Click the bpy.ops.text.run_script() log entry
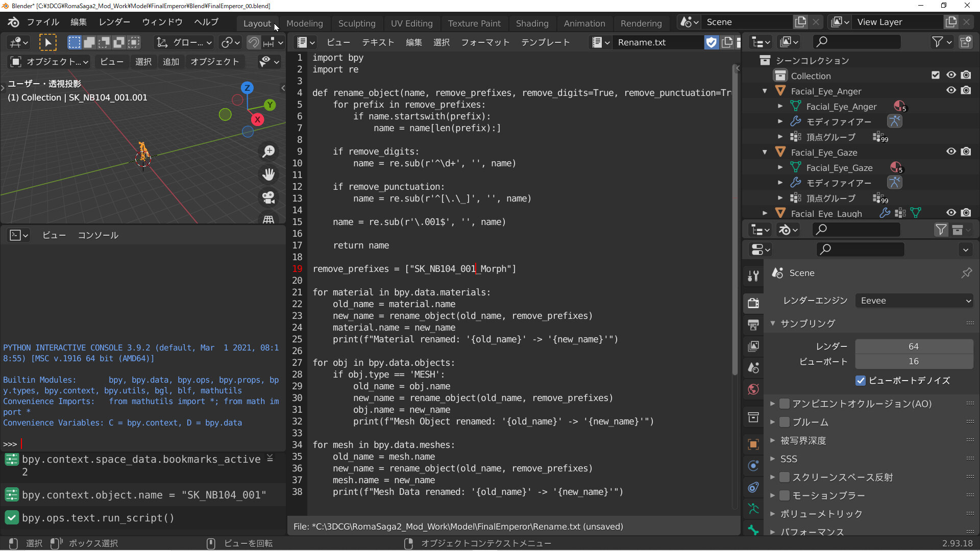Image resolution: width=980 pixels, height=551 pixels. [x=98, y=518]
